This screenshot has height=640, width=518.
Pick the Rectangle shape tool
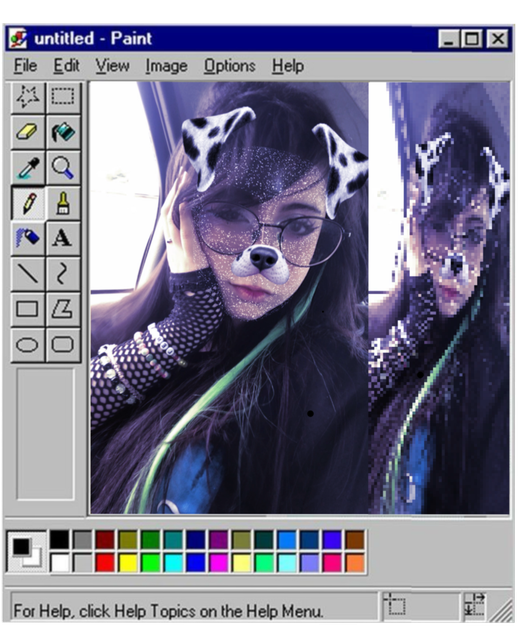point(28,309)
